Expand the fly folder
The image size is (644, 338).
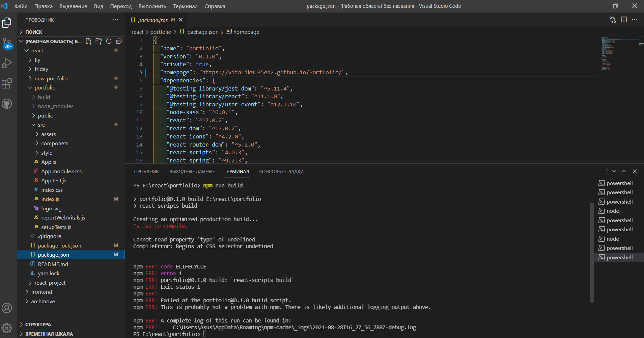coord(71,60)
